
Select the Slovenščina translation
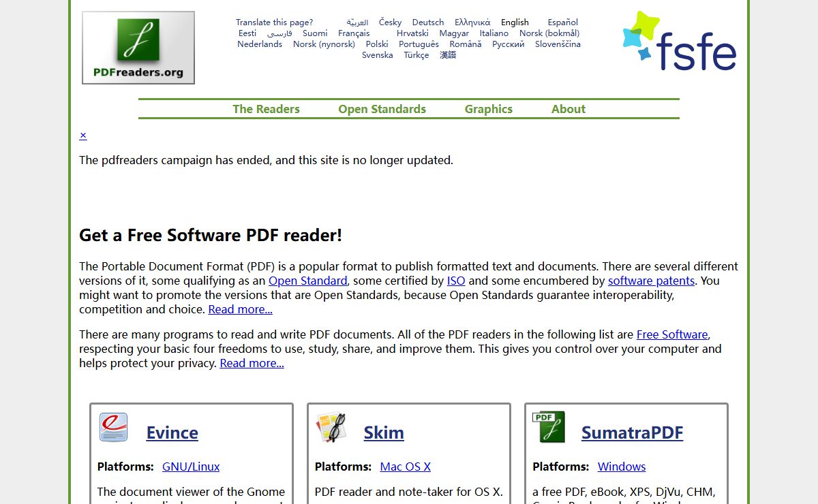tap(558, 44)
